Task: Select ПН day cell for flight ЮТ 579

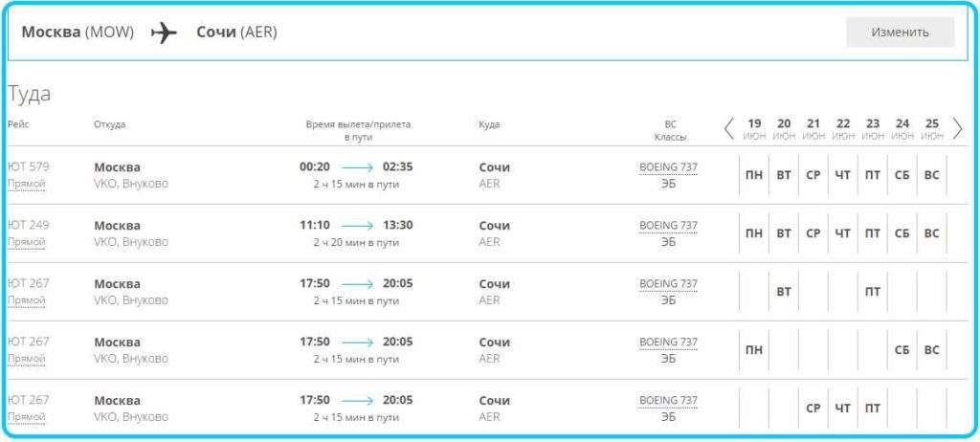Action: pos(754,176)
